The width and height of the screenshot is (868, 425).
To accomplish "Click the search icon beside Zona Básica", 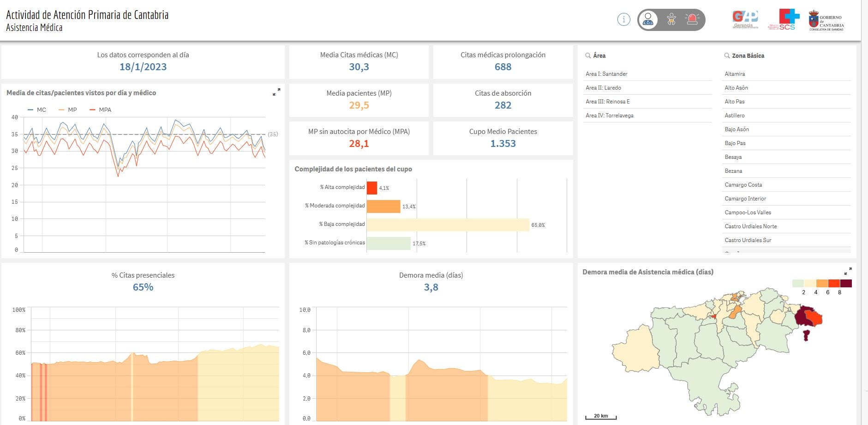I will tap(727, 55).
